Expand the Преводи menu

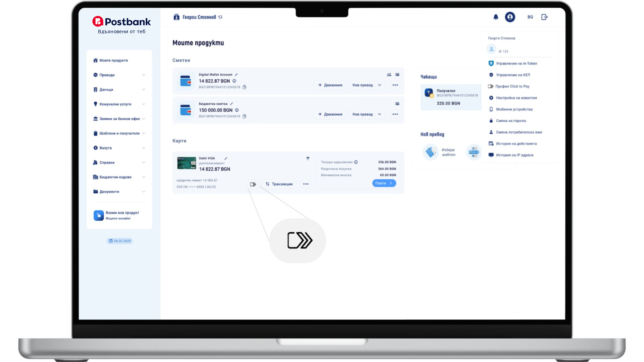[x=119, y=75]
